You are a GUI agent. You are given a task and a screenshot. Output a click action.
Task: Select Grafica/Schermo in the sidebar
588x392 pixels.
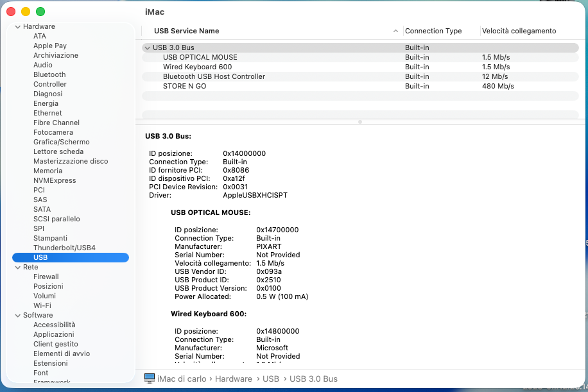pyautogui.click(x=62, y=142)
